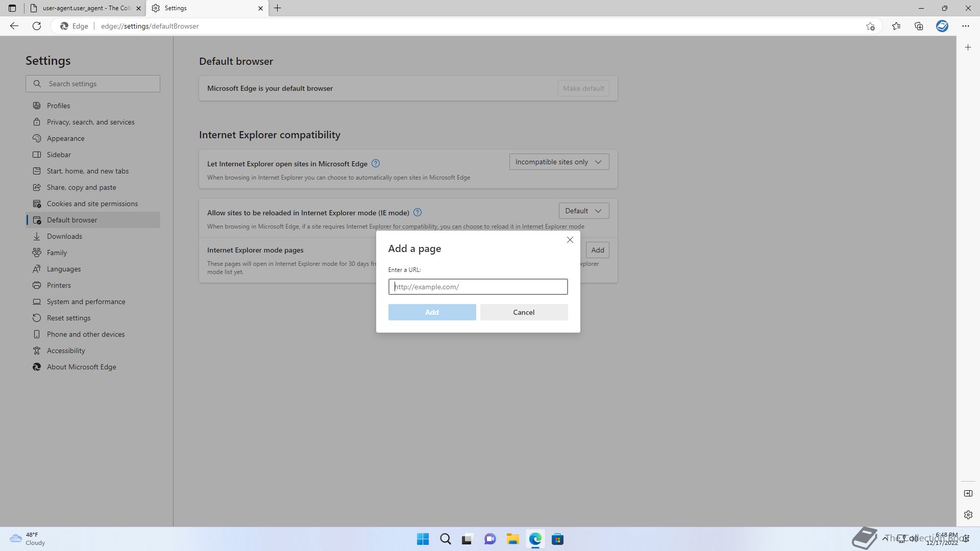Click the Microsoft Edge taskbar icon
This screenshot has height=551, width=980.
pos(535,539)
